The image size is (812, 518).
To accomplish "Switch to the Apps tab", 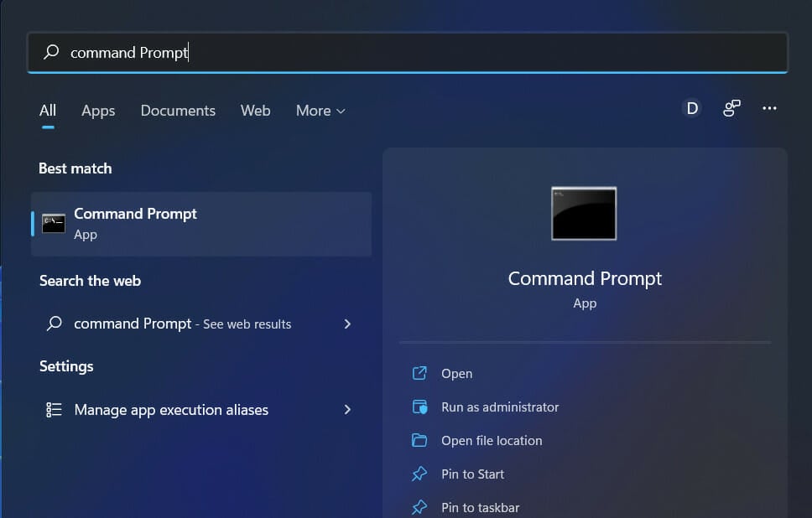I will 98,111.
